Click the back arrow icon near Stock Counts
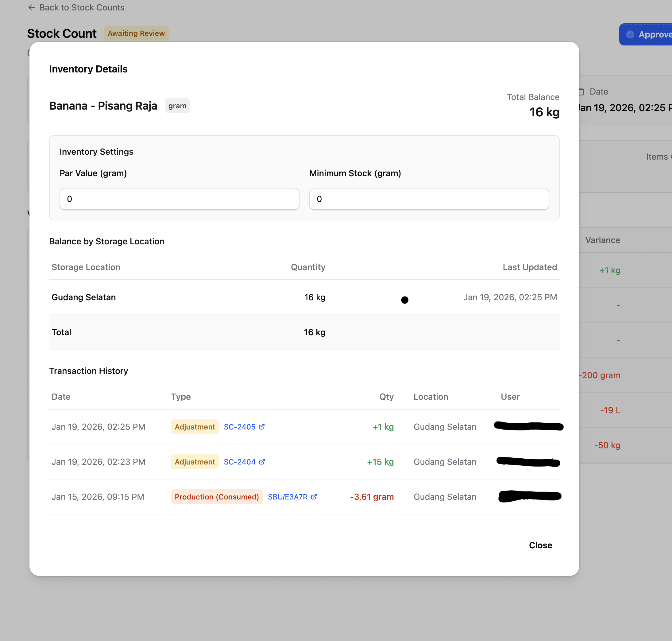Viewport: 672px width, 641px height. [32, 7]
